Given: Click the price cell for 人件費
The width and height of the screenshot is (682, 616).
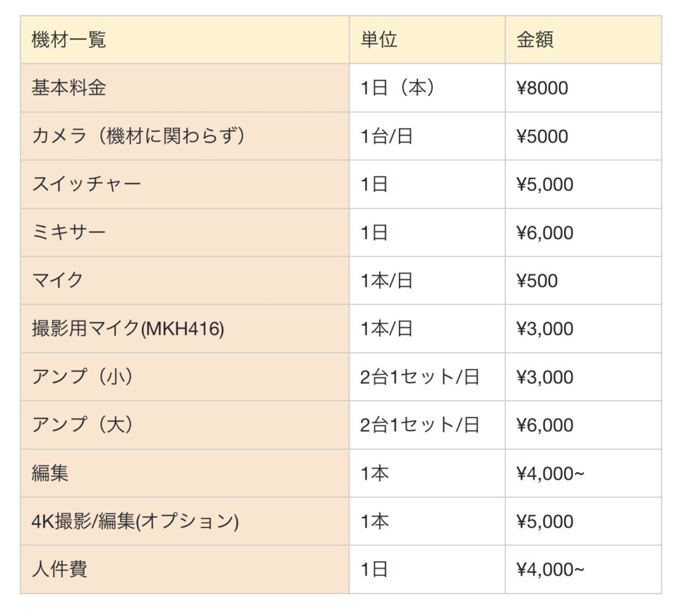Looking at the screenshot, I should pyautogui.click(x=549, y=569).
